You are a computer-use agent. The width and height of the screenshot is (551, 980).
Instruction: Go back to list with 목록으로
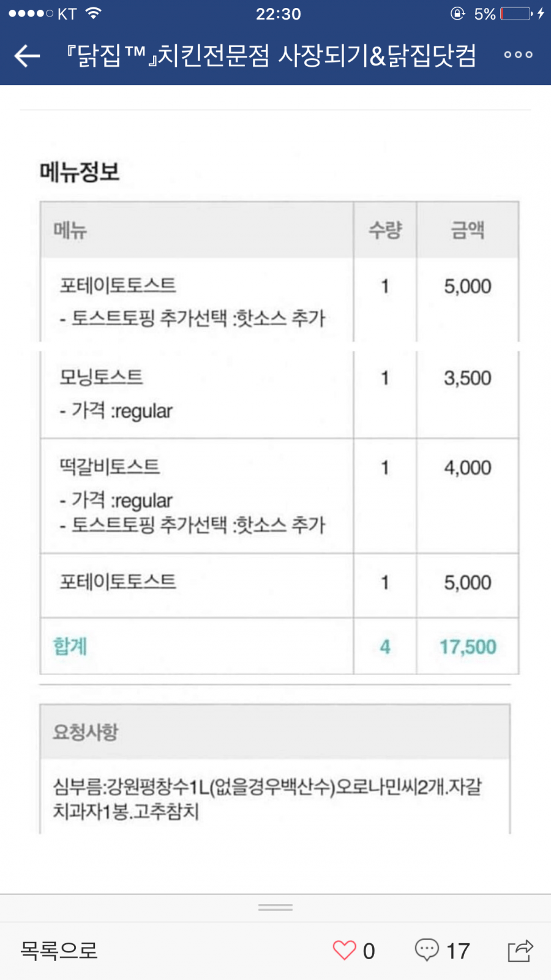pyautogui.click(x=59, y=950)
